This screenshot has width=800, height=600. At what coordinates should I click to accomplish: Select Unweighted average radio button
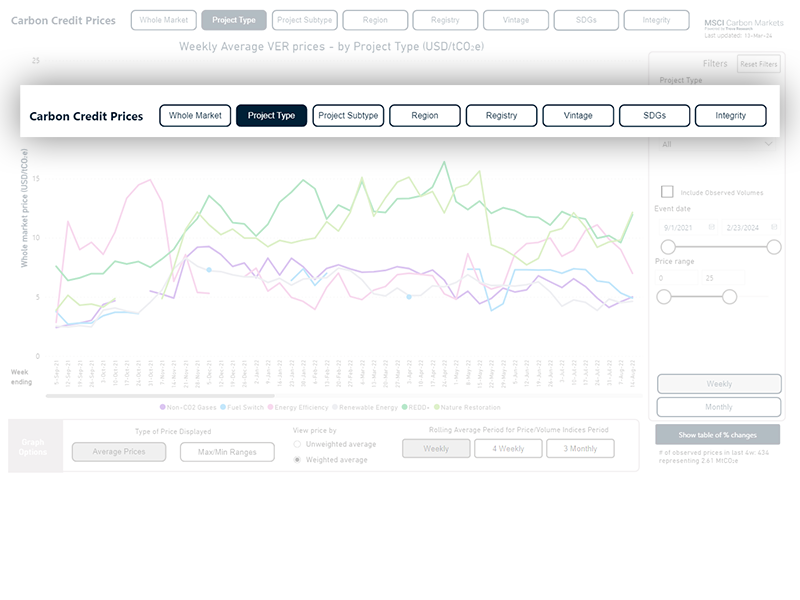[297, 444]
